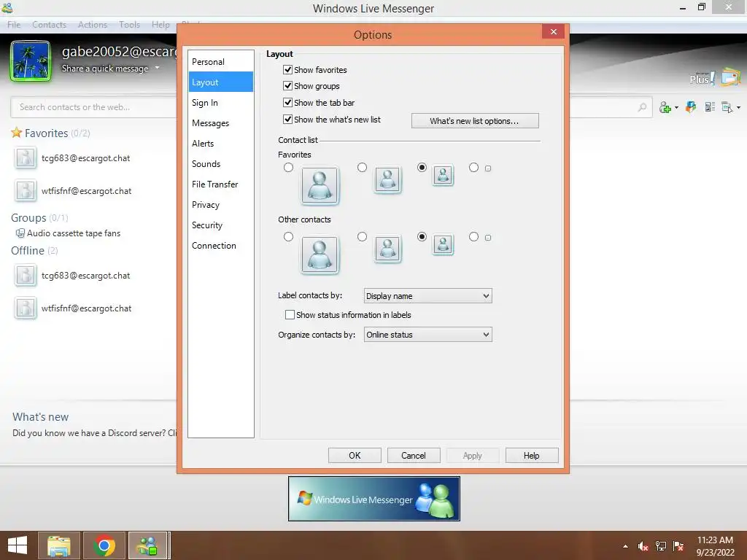Click largest Favorites avatar size preview
747x560 pixels.
(x=320, y=185)
